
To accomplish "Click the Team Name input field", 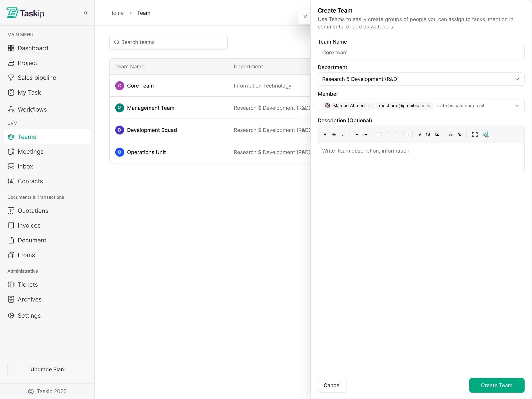I will (x=421, y=52).
